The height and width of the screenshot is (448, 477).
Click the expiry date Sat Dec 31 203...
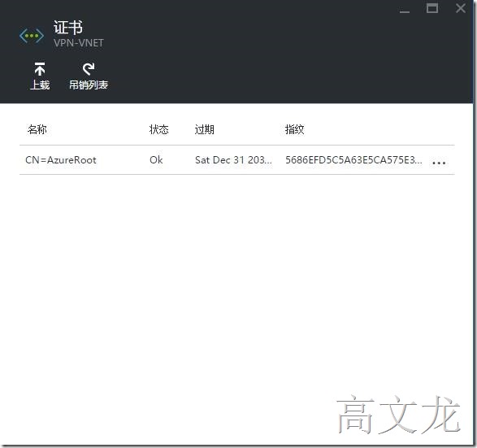click(233, 160)
